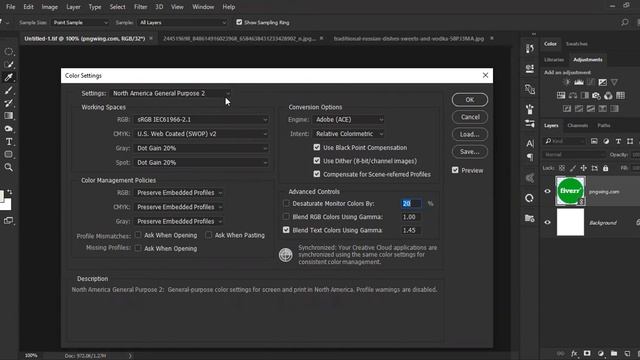Add a Channel Mixer adjustment
Image resolution: width=640 pixels, height=360 pixels.
[x=608, y=96]
